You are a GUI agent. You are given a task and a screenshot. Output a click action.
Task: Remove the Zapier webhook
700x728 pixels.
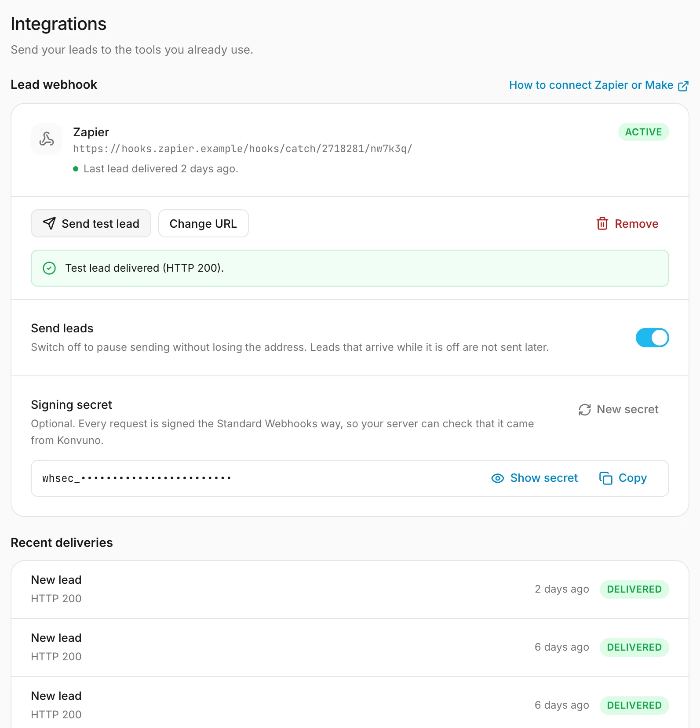[627, 224]
